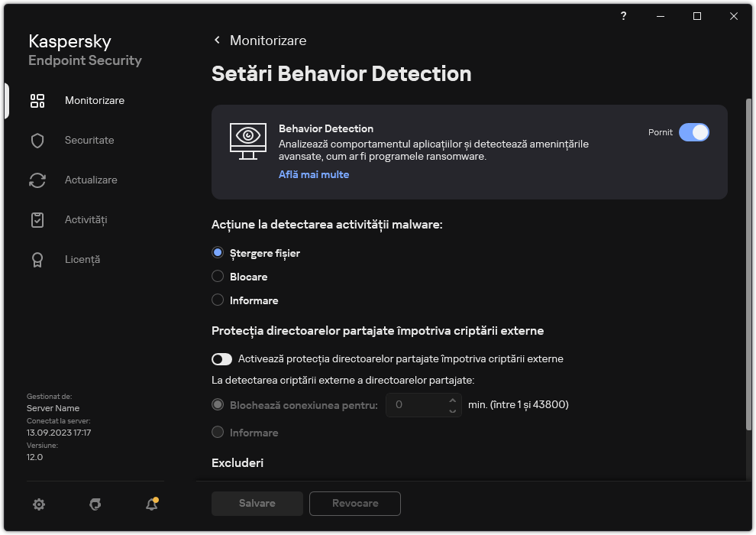Expand the Excluderi section

(238, 463)
